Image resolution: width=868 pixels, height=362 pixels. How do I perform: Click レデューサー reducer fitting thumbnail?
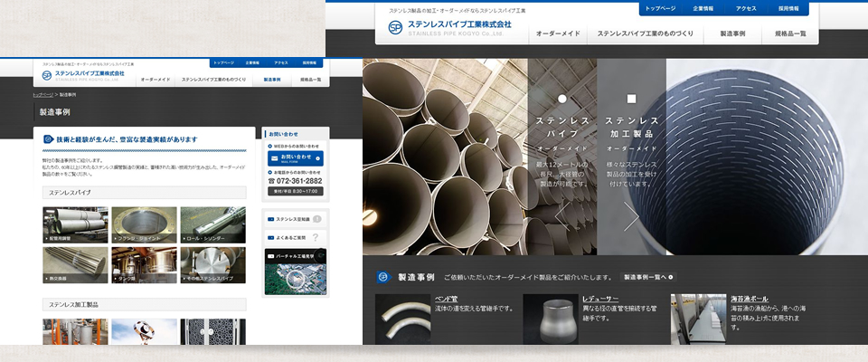click(x=551, y=319)
